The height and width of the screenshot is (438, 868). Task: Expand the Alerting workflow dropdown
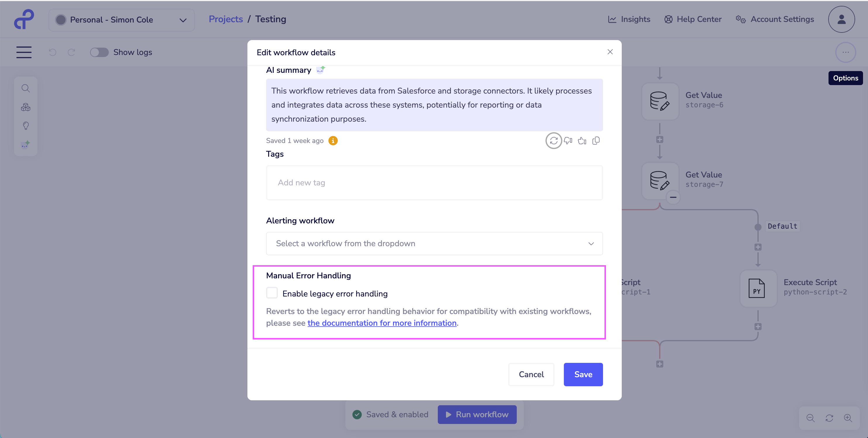(x=434, y=243)
